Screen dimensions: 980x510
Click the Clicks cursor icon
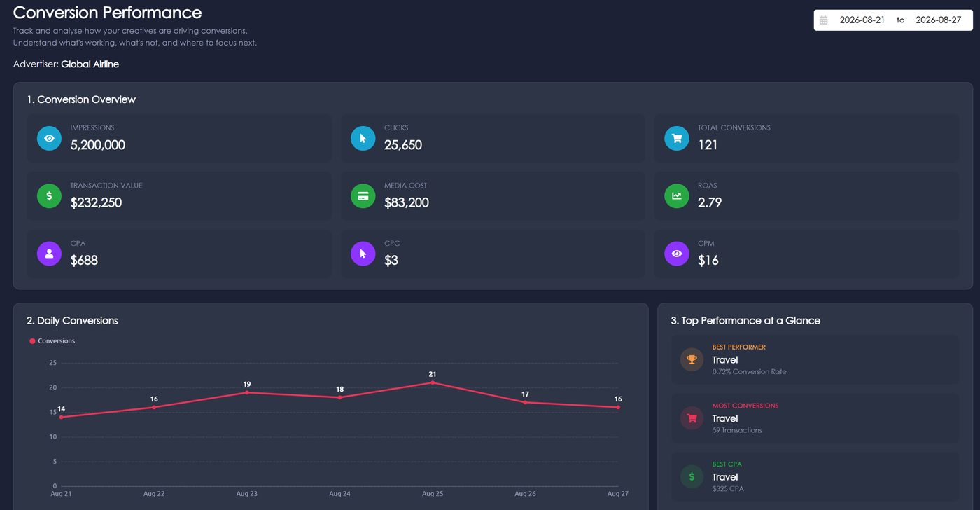point(363,139)
